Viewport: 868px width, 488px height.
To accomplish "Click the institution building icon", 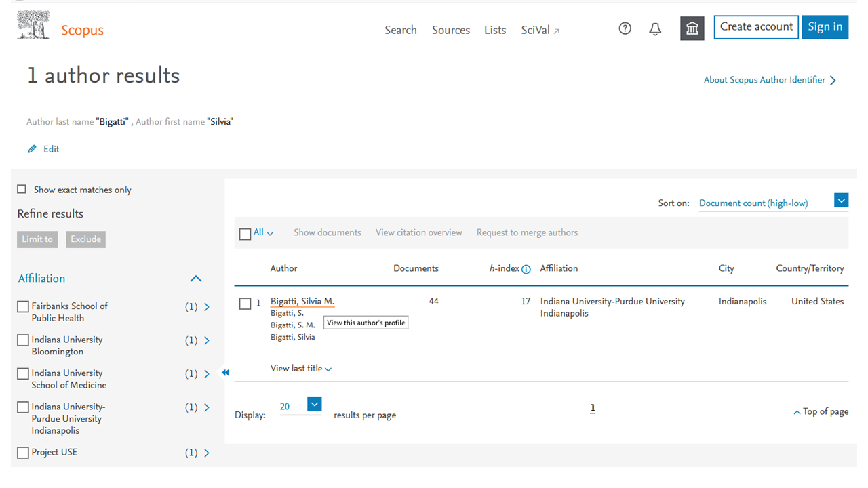I will pos(692,28).
